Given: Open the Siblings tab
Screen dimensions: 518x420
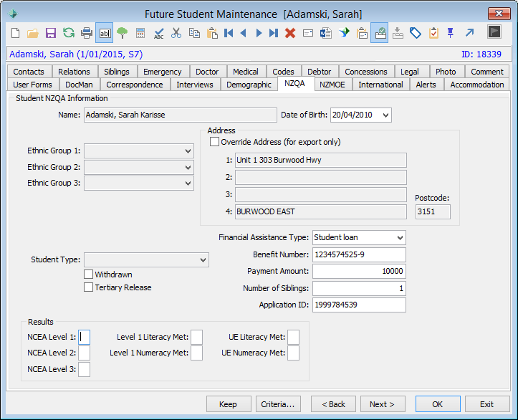Looking at the screenshot, I should coord(117,72).
